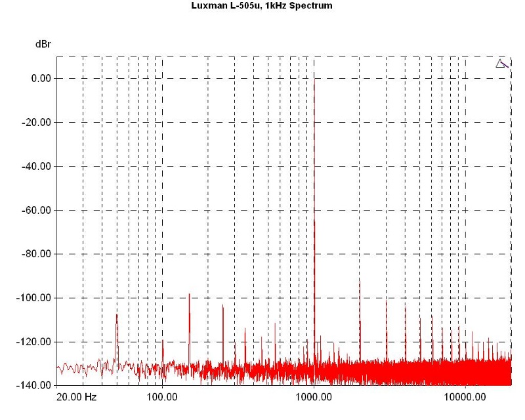Click the "-80.00" y-axis value
The height and width of the screenshot is (420, 525).
pyautogui.click(x=37, y=254)
